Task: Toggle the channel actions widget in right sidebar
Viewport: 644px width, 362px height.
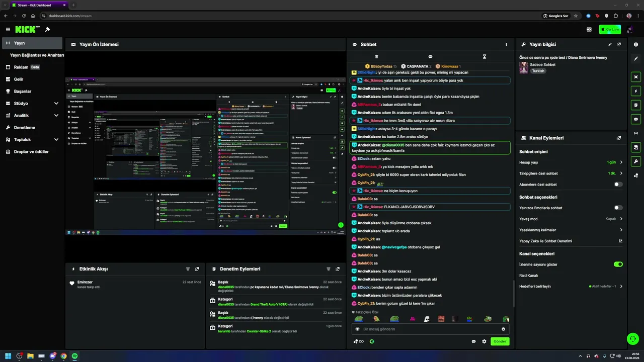Action: [x=636, y=147]
